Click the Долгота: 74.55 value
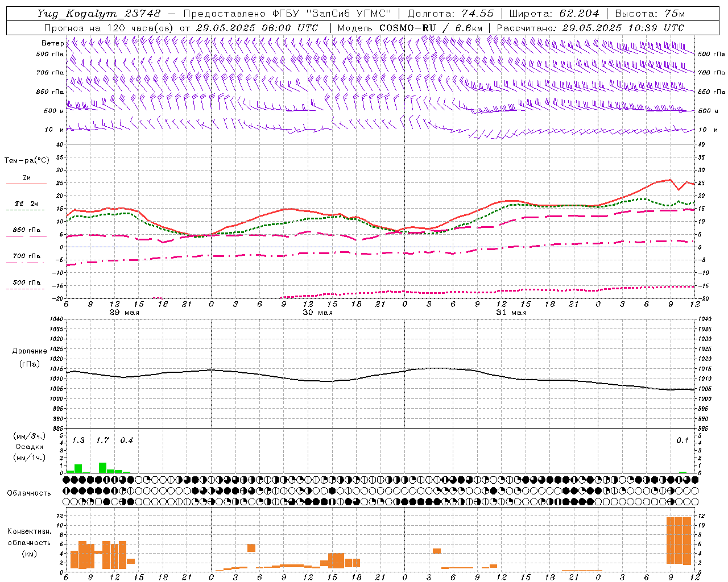 (450, 14)
